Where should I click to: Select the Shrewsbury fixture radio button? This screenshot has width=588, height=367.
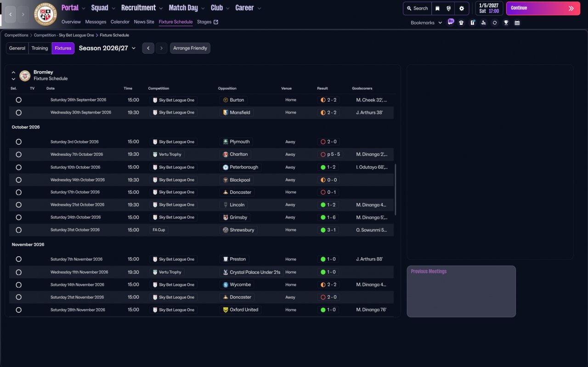(19, 230)
